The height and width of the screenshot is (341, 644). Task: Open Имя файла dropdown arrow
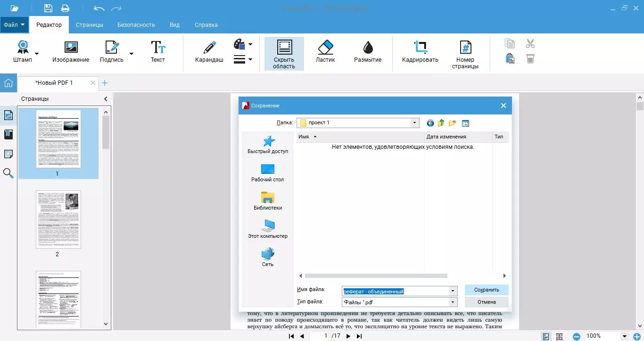453,291
